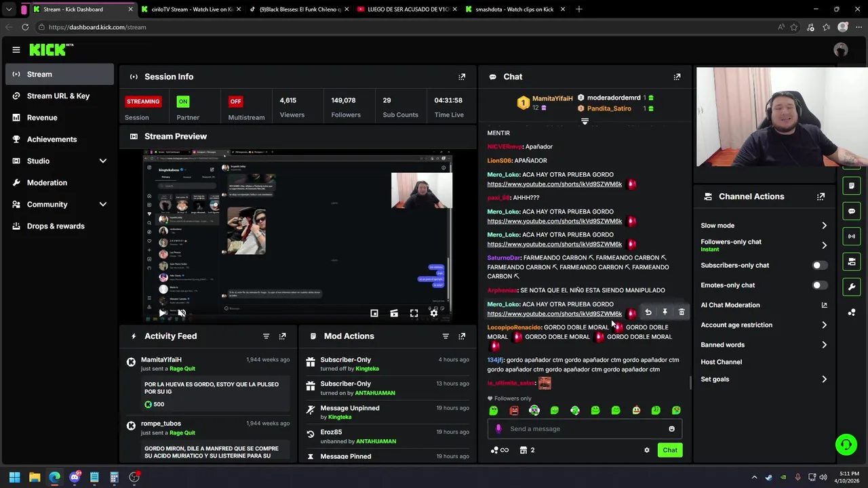Filter the Mod Actions list
868x488 pixels.
pos(446,336)
